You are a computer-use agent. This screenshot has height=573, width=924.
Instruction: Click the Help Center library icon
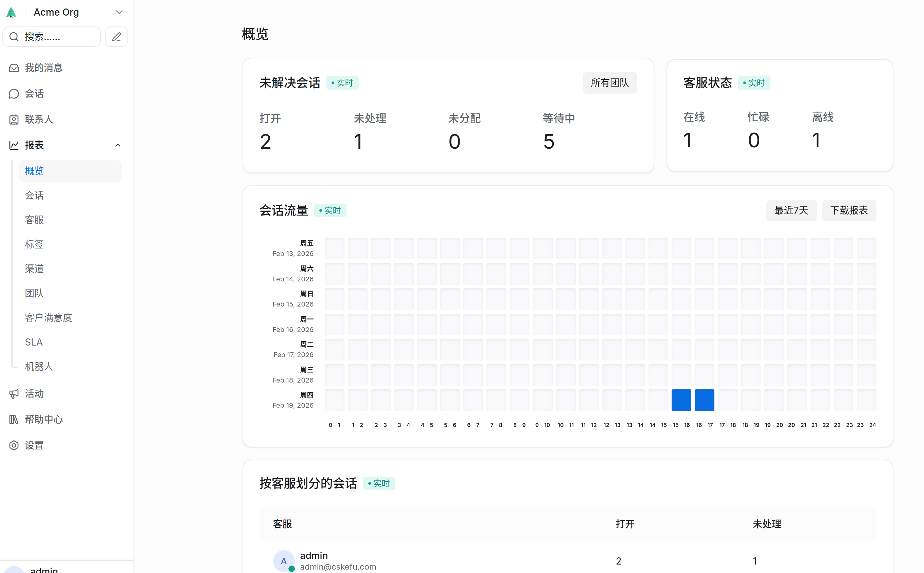[14, 420]
